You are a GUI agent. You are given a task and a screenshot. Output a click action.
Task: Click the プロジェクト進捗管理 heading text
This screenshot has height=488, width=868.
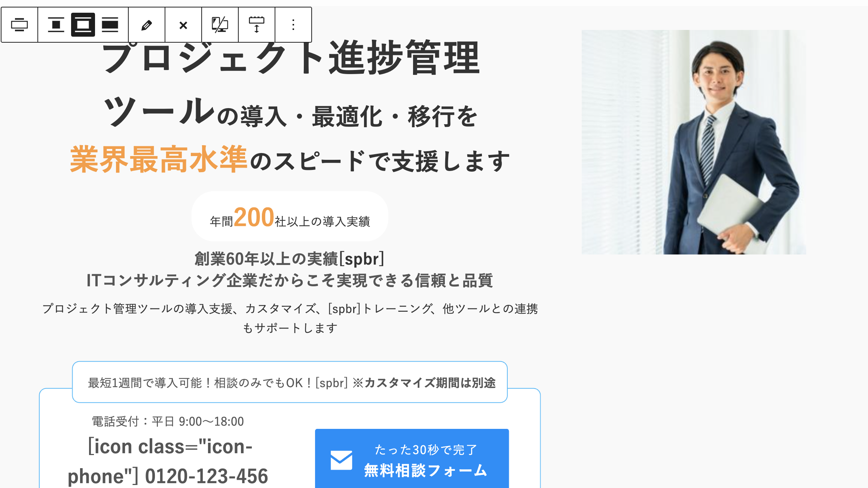tap(291, 58)
